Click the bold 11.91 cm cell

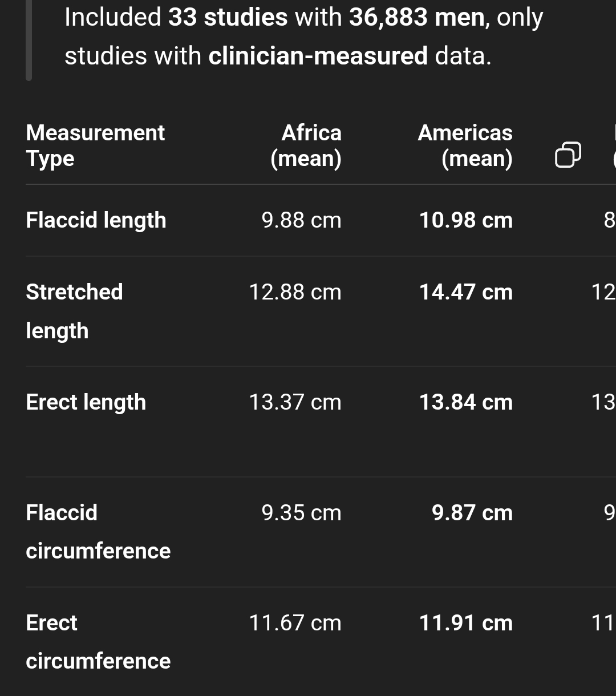pos(465,622)
